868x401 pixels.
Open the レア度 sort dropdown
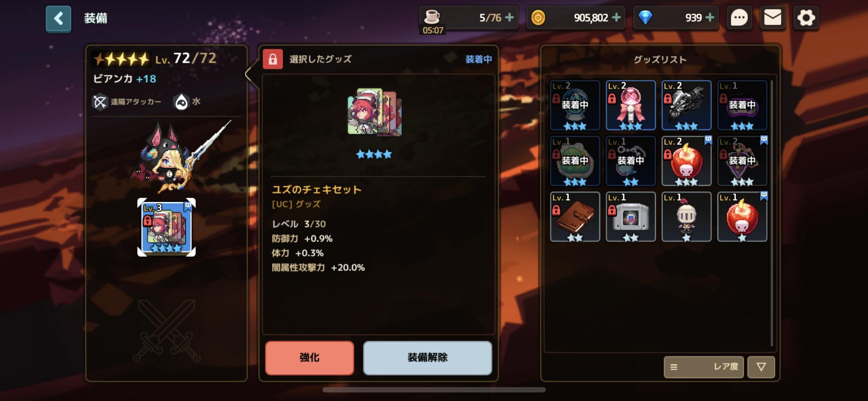coord(704,367)
